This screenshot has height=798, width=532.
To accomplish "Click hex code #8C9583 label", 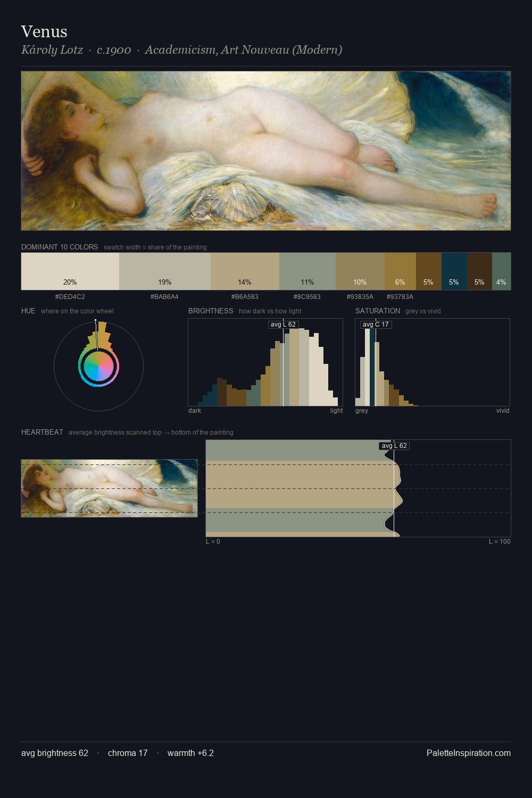I will click(x=307, y=297).
